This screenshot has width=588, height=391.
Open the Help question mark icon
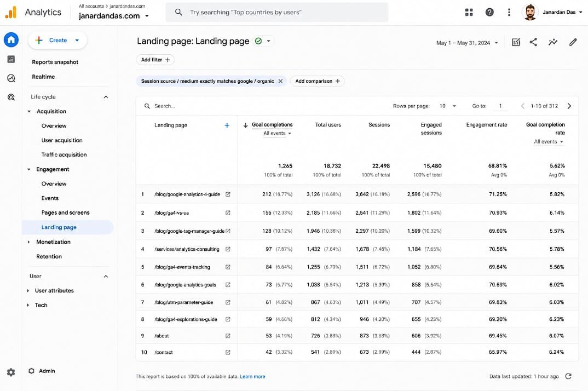click(x=489, y=13)
